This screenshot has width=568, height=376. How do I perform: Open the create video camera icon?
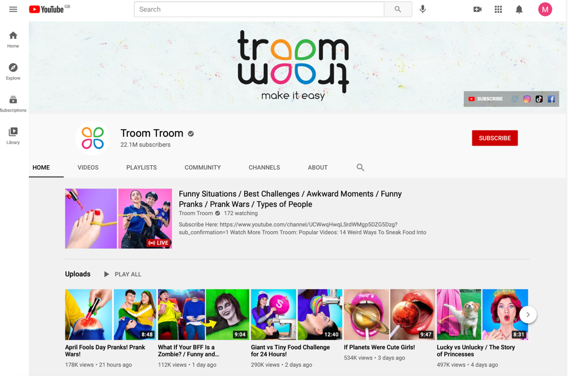click(477, 9)
